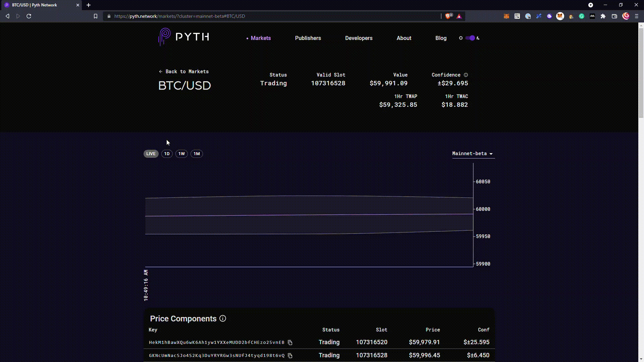The width and height of the screenshot is (644, 362).
Task: Click the browser forward arrow
Action: click(x=18, y=16)
